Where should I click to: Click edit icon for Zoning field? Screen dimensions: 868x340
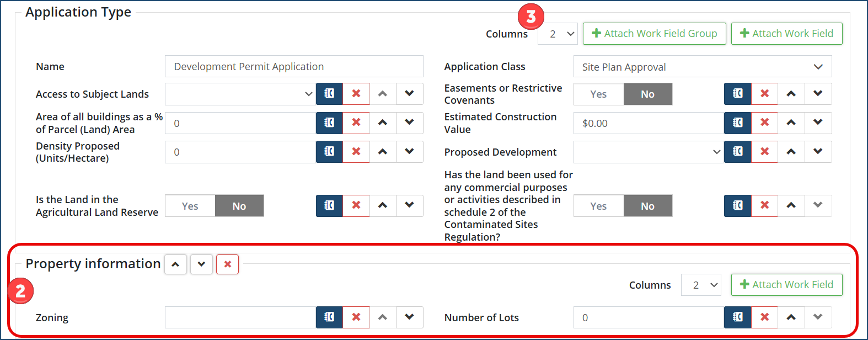[x=329, y=317]
